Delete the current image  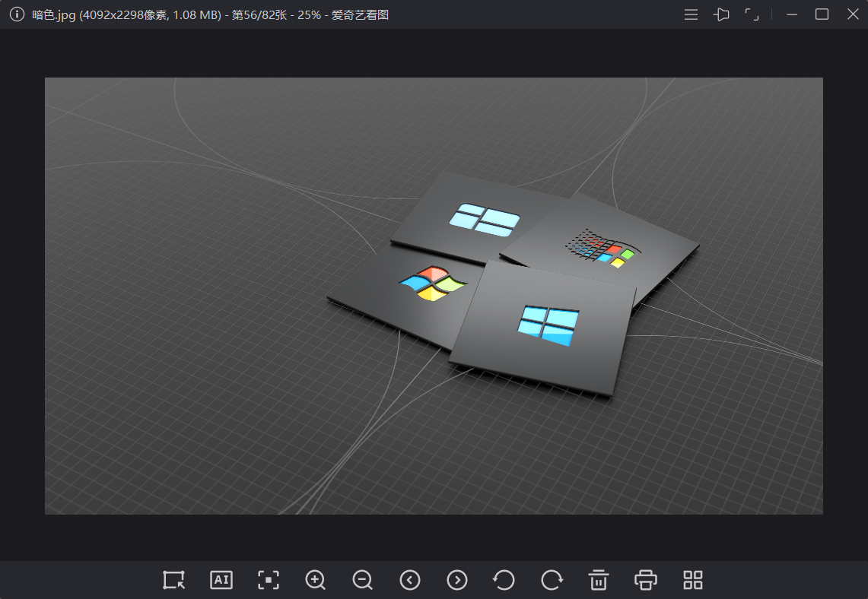(599, 580)
